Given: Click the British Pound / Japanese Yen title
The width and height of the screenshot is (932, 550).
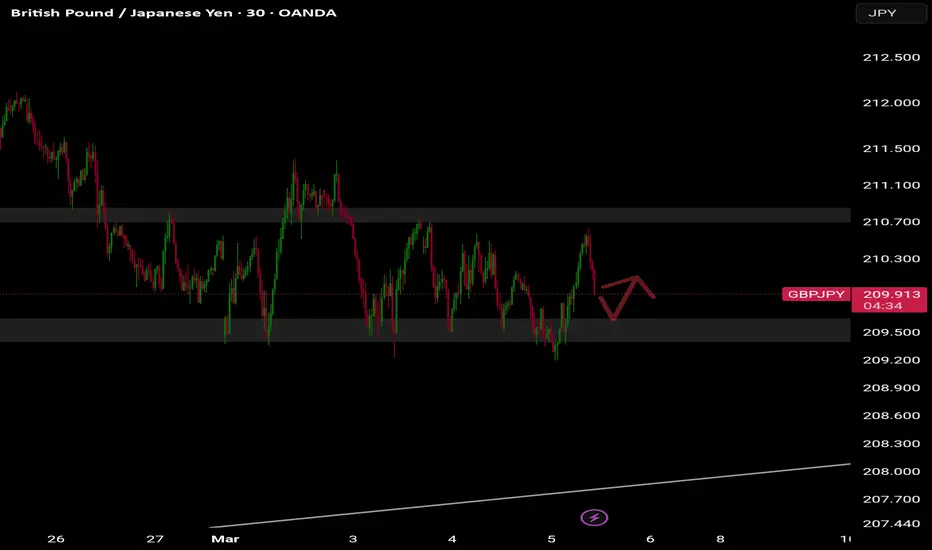Looking at the screenshot, I should 121,13.
